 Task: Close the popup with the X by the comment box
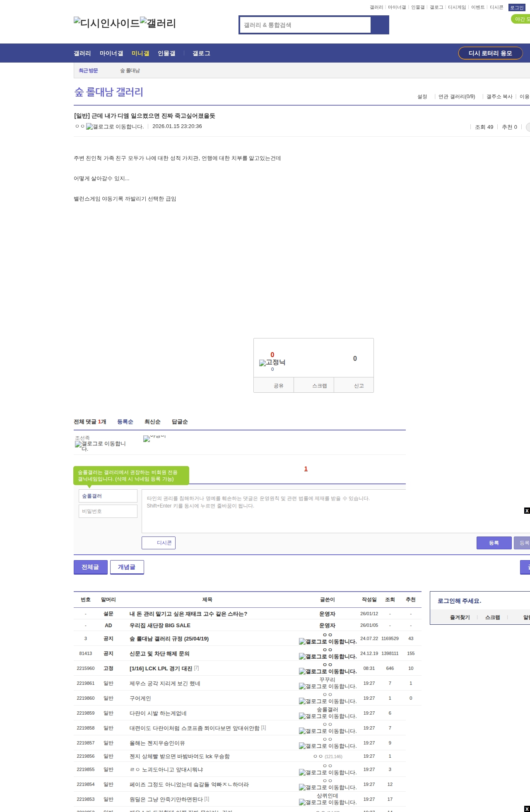(527, 510)
